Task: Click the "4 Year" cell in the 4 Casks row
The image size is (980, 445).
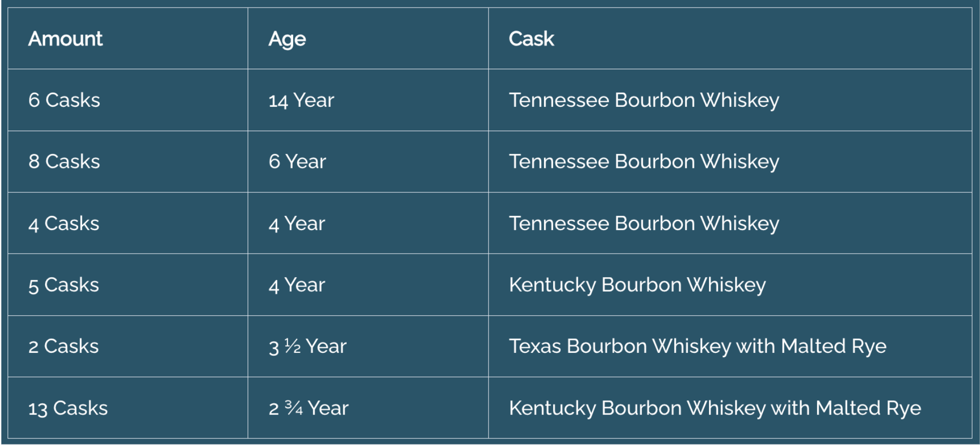Action: pyautogui.click(x=297, y=224)
